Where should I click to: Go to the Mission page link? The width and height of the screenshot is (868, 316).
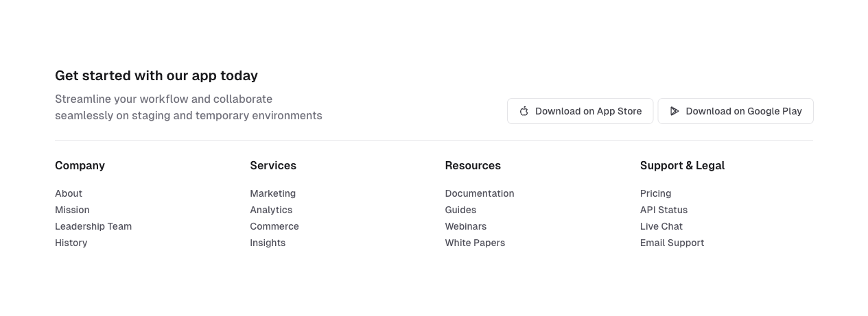click(72, 210)
